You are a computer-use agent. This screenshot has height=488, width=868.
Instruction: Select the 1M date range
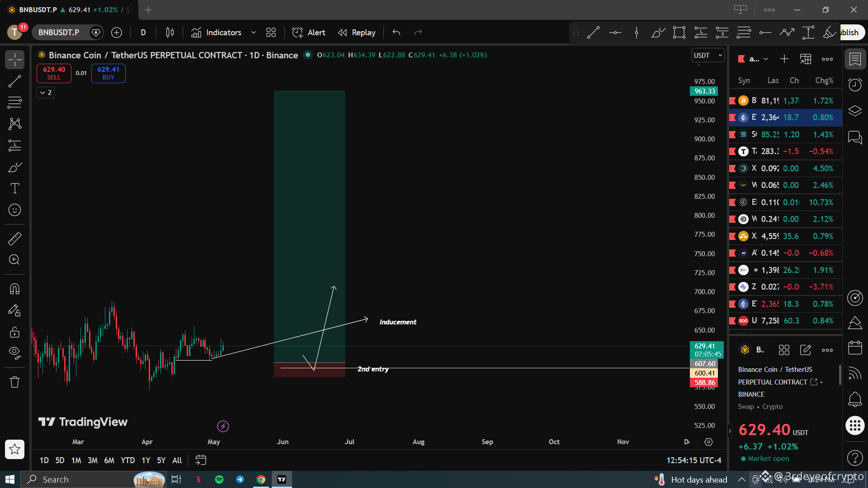76,460
